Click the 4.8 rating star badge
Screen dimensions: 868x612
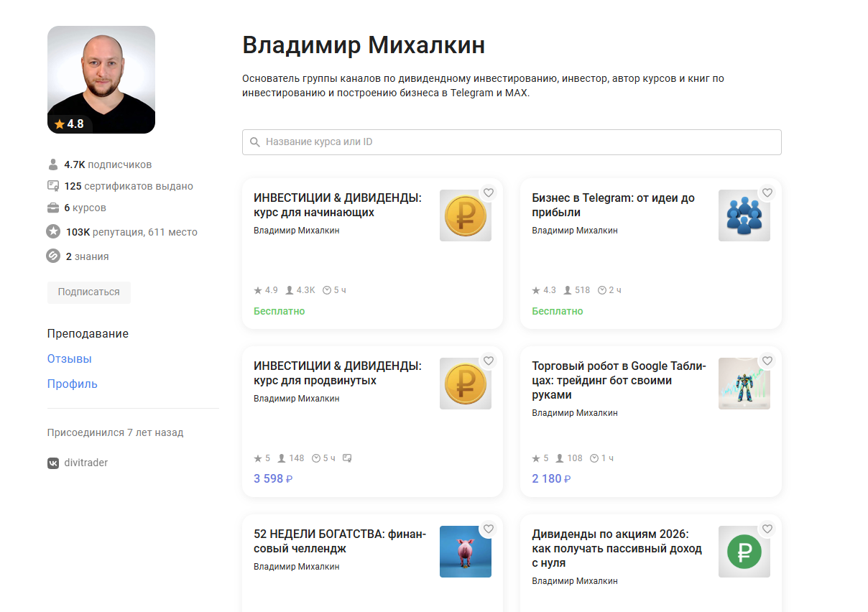(x=69, y=124)
